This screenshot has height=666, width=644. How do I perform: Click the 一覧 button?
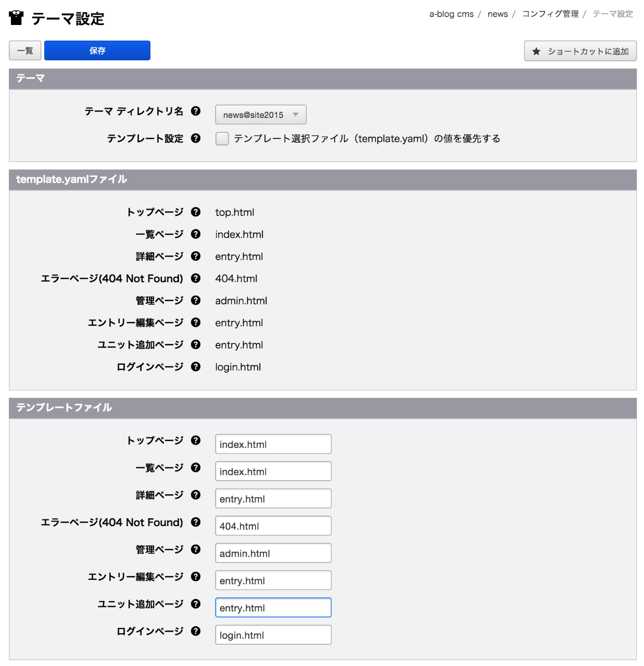[x=24, y=50]
